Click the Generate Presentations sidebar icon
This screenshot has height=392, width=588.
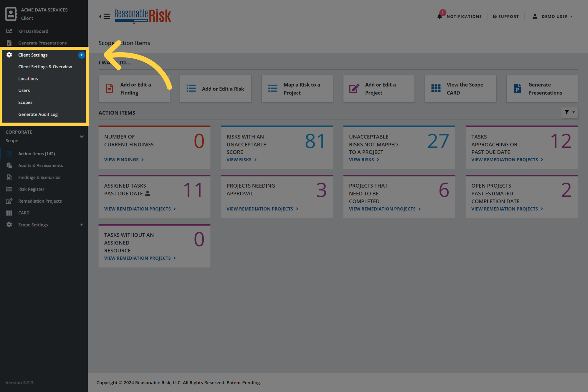tap(9, 43)
